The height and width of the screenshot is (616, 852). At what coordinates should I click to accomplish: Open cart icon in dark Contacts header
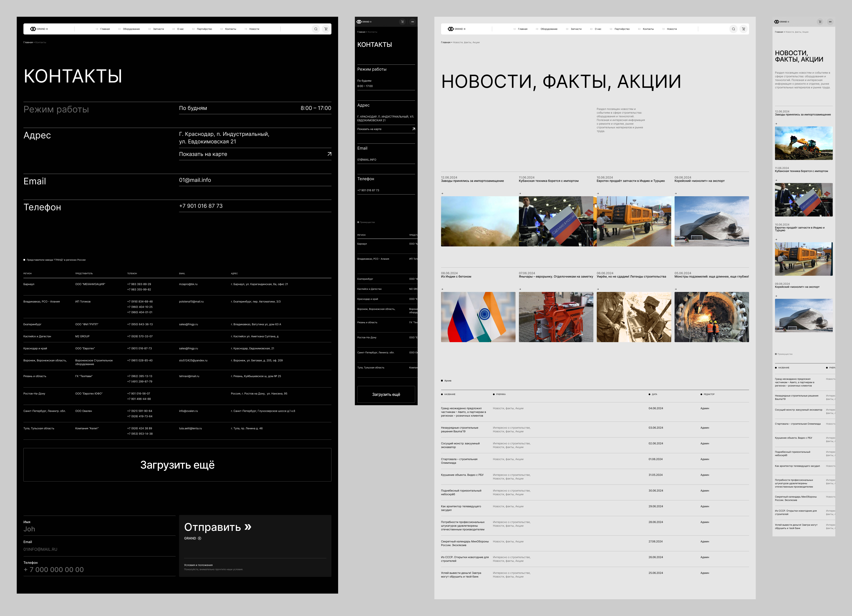point(326,29)
